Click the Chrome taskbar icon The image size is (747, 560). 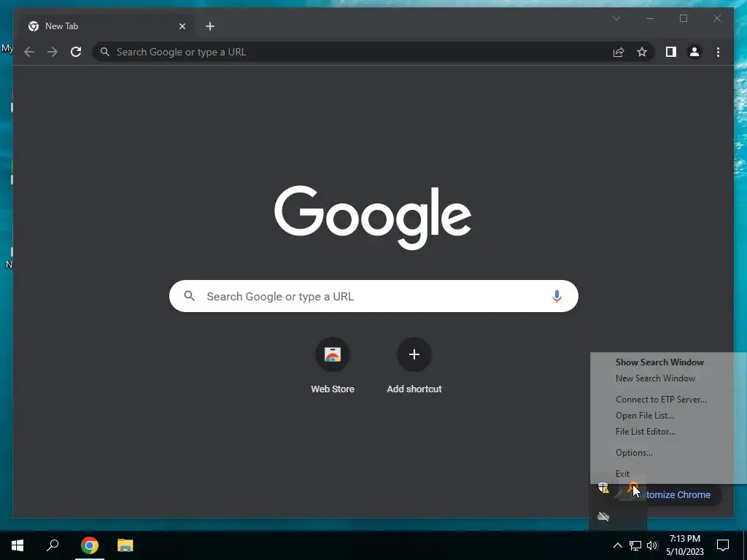click(x=90, y=545)
